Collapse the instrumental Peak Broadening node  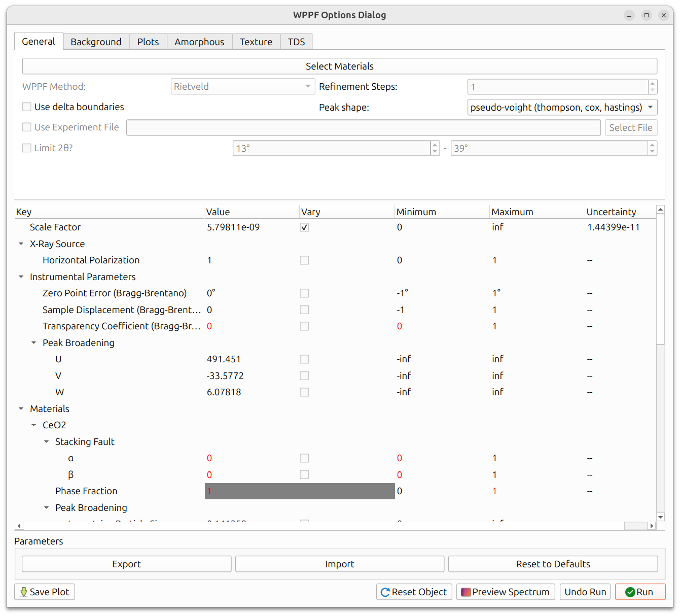[x=33, y=343]
